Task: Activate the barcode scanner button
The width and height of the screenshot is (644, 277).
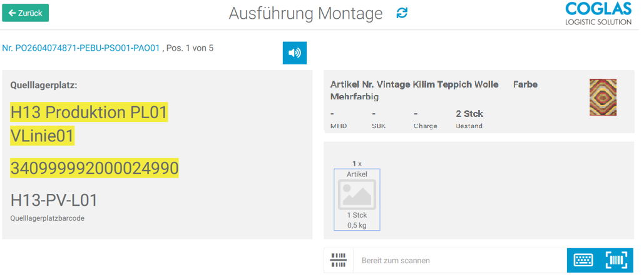Action: pos(615,260)
